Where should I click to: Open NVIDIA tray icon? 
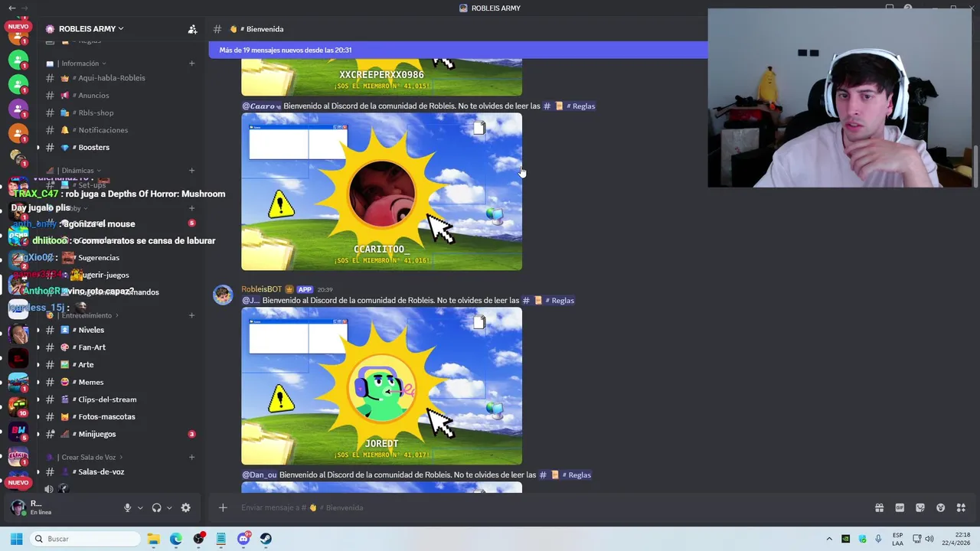pyautogui.click(x=846, y=539)
